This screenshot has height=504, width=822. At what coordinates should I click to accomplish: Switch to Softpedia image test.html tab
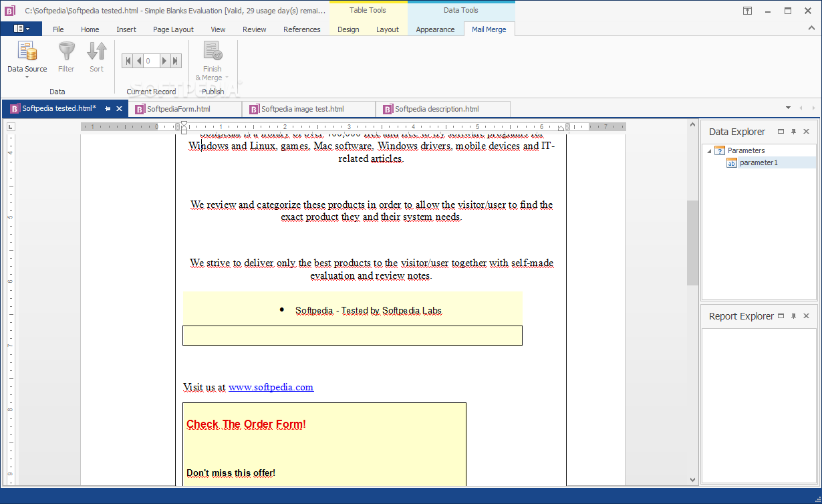[309, 109]
